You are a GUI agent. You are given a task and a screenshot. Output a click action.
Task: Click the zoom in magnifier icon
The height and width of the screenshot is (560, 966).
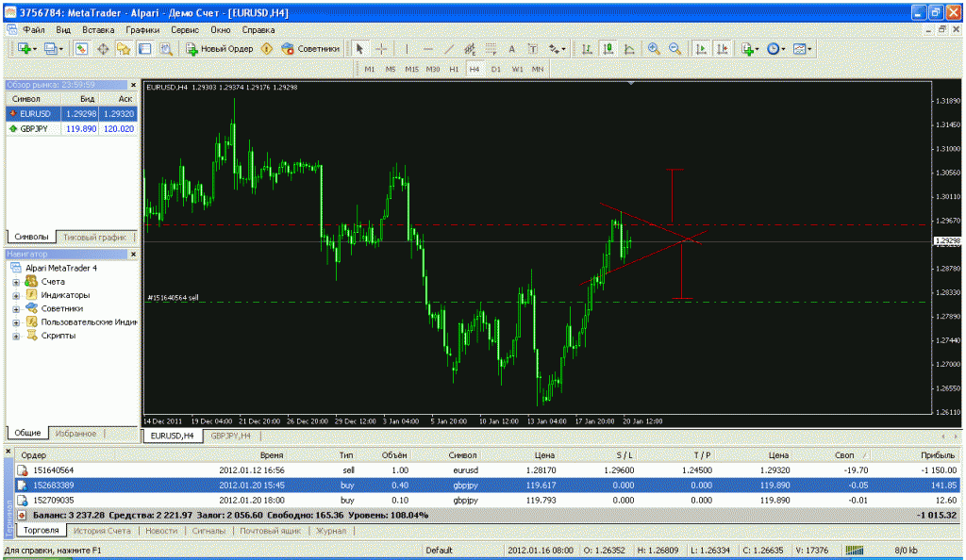coord(653,48)
